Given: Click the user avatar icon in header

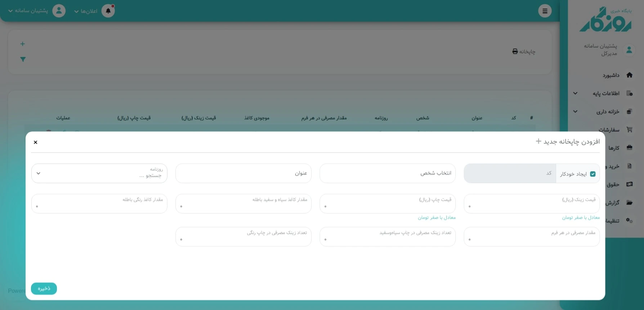Looking at the screenshot, I should pyautogui.click(x=59, y=11).
